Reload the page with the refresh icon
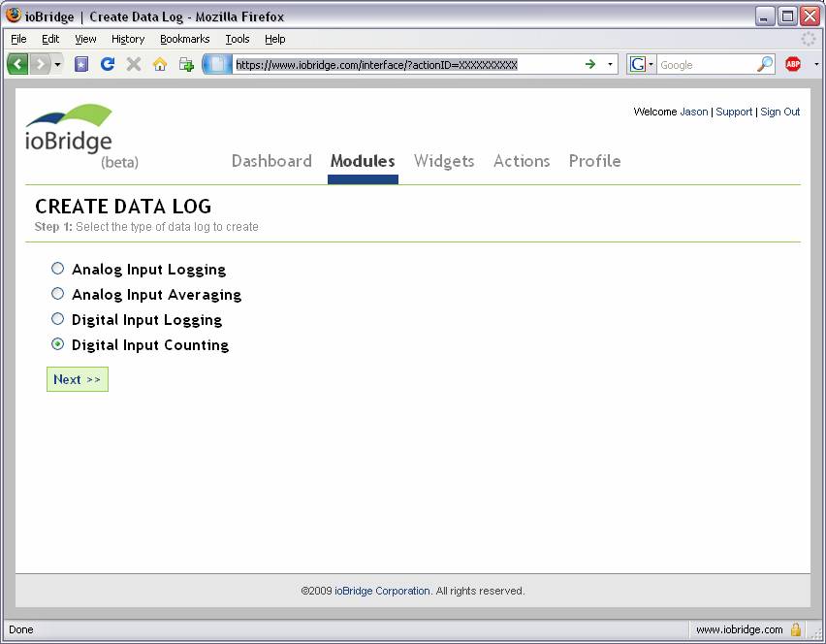 (108, 64)
